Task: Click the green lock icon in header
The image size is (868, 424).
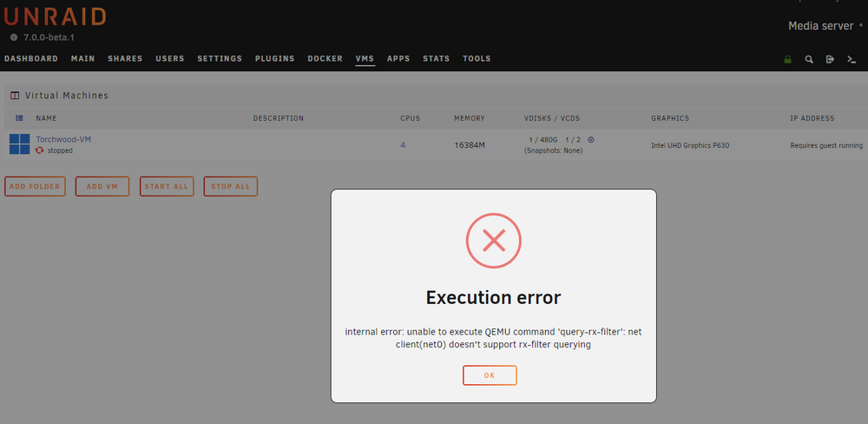Action: pyautogui.click(x=788, y=59)
